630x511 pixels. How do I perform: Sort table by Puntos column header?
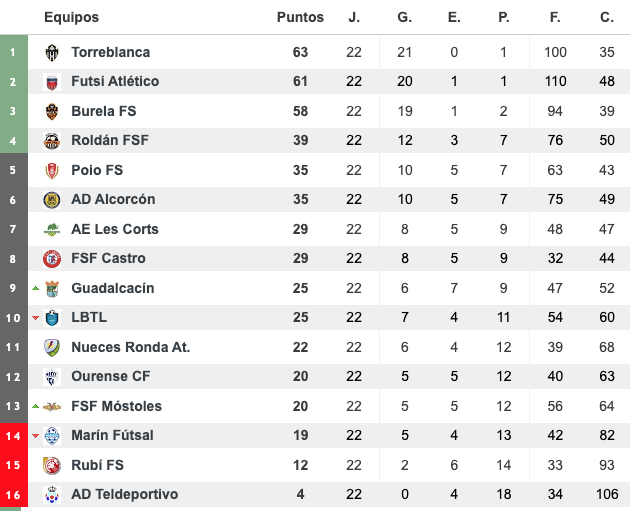click(300, 17)
